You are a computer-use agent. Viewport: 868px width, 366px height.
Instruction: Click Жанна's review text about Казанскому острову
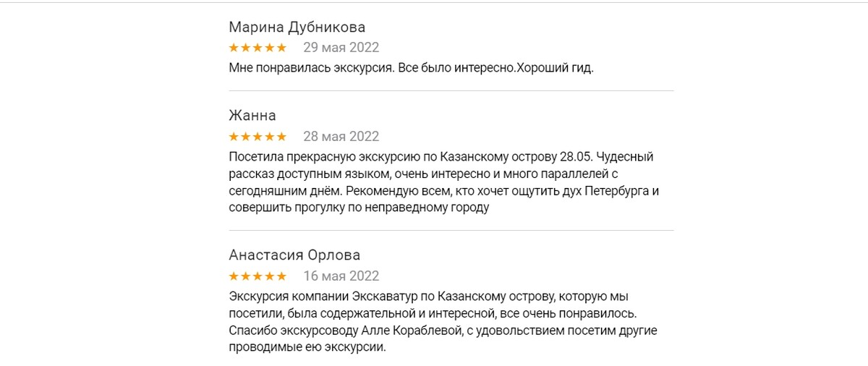tap(441, 183)
